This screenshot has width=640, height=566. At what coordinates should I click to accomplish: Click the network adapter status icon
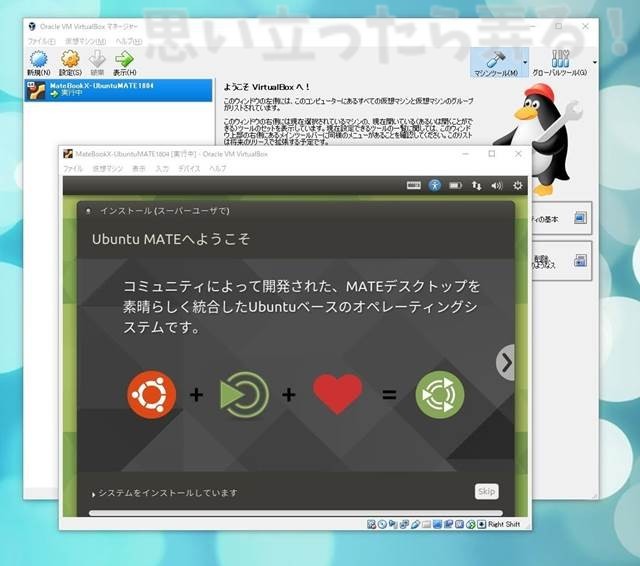[404, 524]
